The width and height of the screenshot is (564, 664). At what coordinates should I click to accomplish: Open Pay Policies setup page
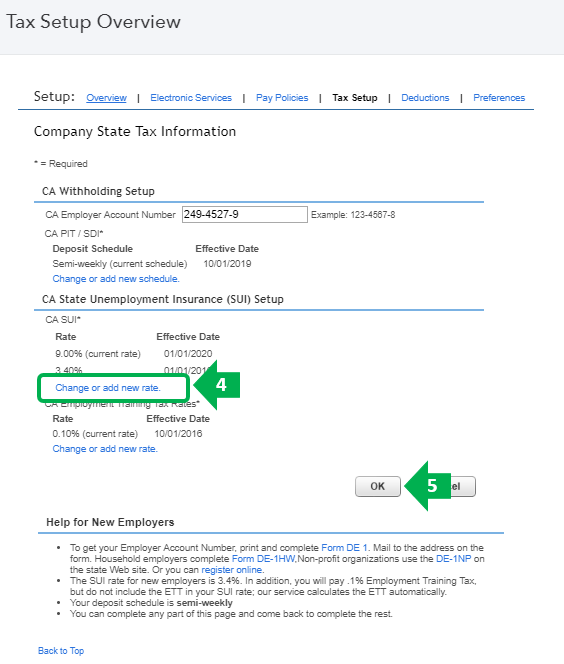tap(282, 98)
